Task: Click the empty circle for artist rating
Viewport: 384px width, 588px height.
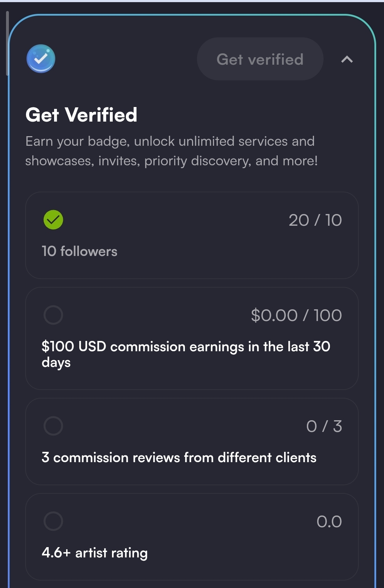Action: pyautogui.click(x=53, y=521)
